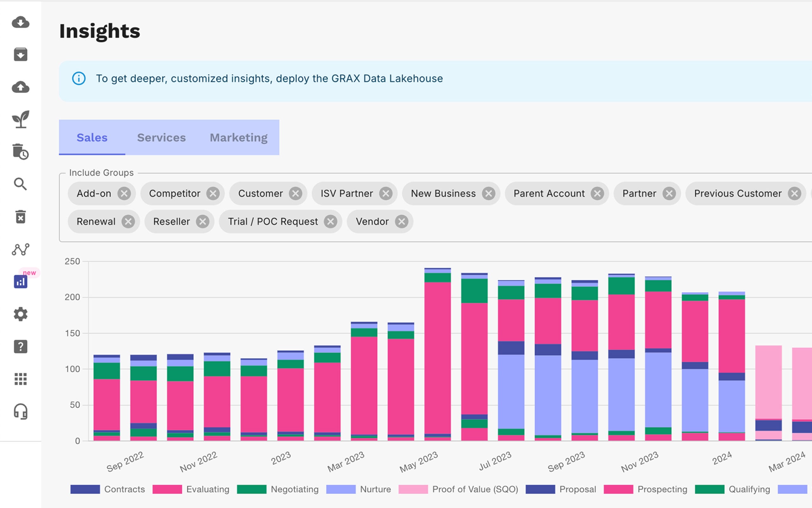Open the cloud upload restore icon
Viewport: 812px width, 508px height.
(x=21, y=87)
